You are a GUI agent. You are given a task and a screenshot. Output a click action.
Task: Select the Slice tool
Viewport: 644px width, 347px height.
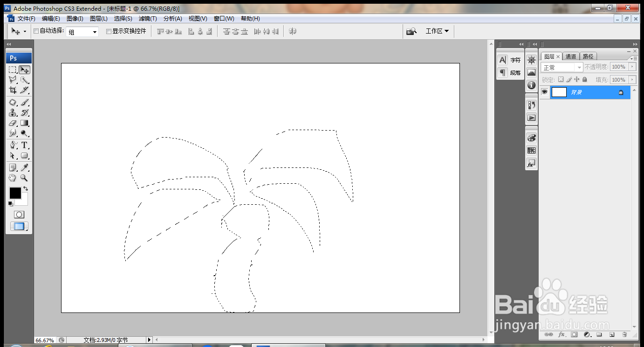coord(24,90)
